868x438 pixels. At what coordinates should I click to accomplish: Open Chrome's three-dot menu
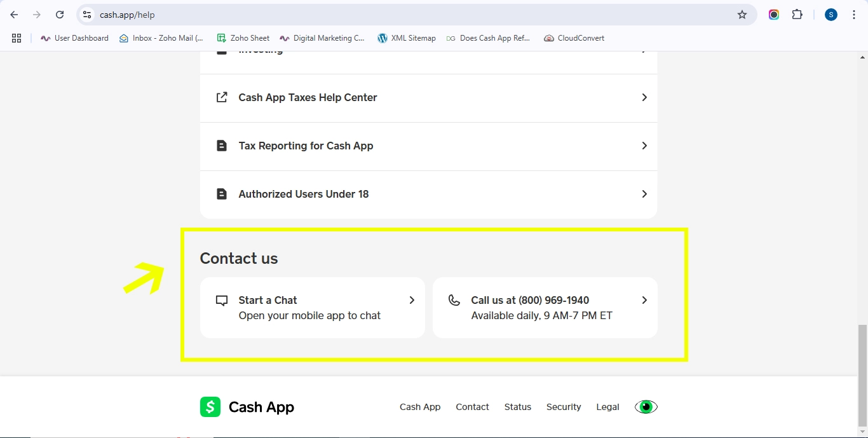[854, 15]
